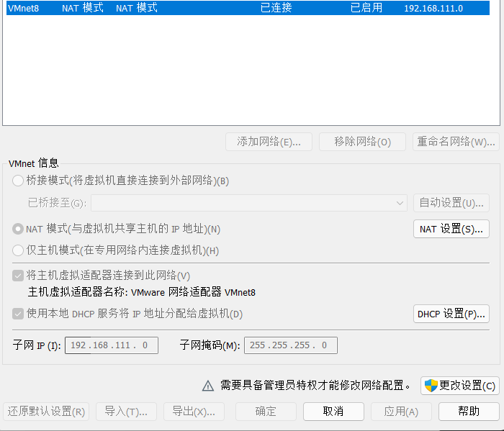Select NAT 模式 radio button
504x431 pixels.
coord(18,230)
